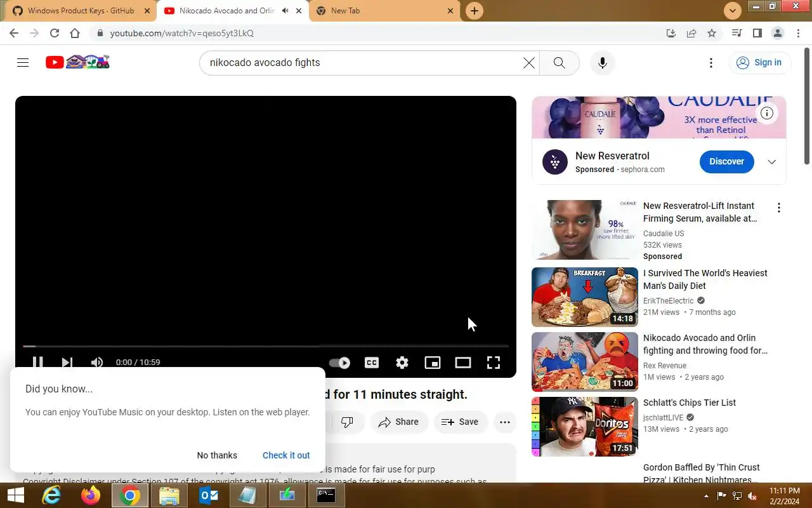Open Nikocado and Orlin fighting video title
812x508 pixels.
point(705,344)
